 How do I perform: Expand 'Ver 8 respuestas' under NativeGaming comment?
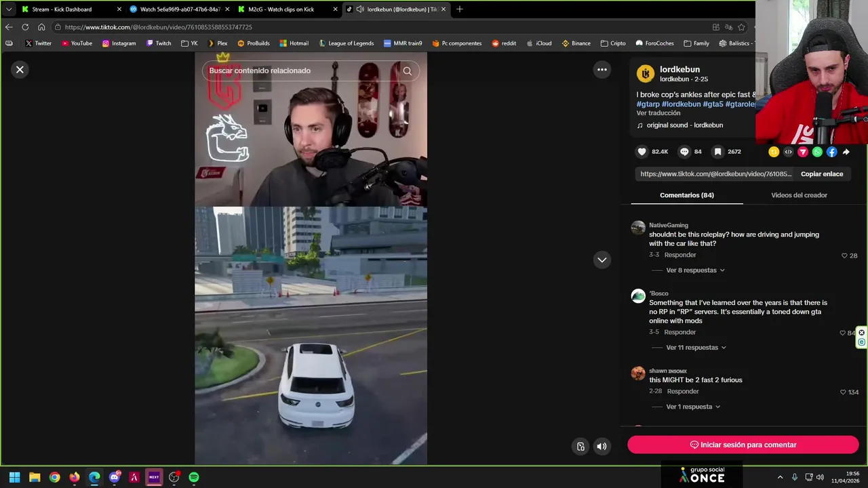click(x=695, y=270)
